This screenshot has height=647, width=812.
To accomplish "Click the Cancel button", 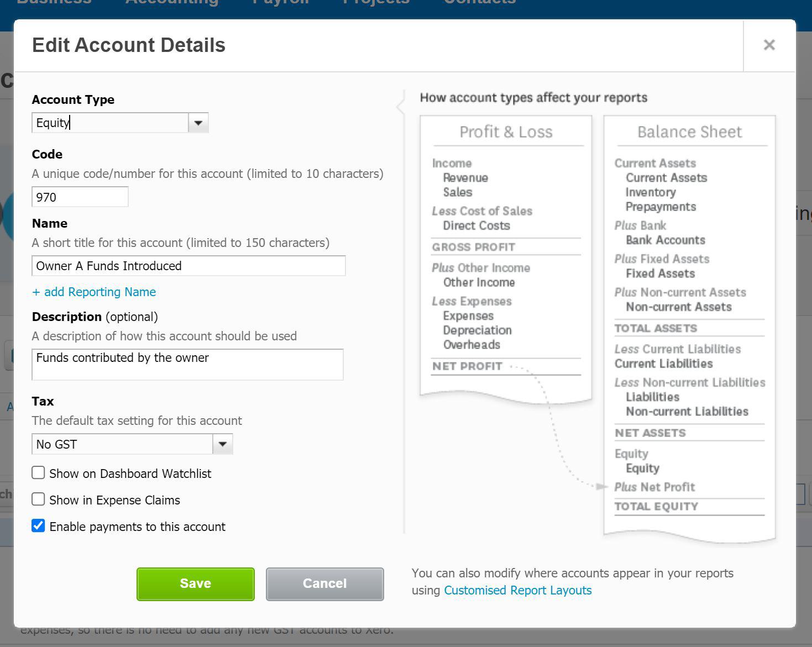I will coord(325,584).
